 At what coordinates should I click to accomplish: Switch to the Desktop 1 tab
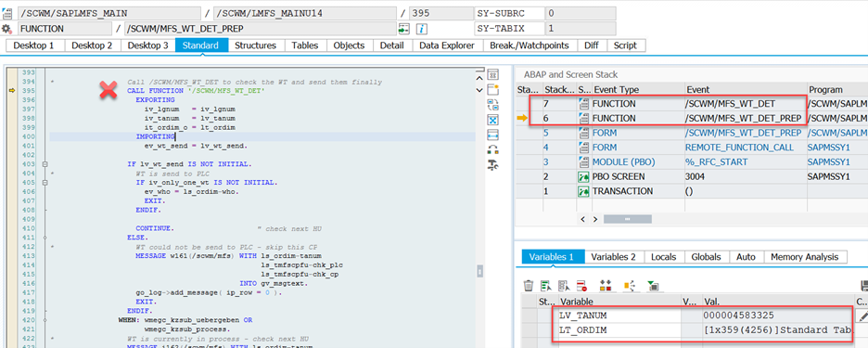pyautogui.click(x=33, y=45)
